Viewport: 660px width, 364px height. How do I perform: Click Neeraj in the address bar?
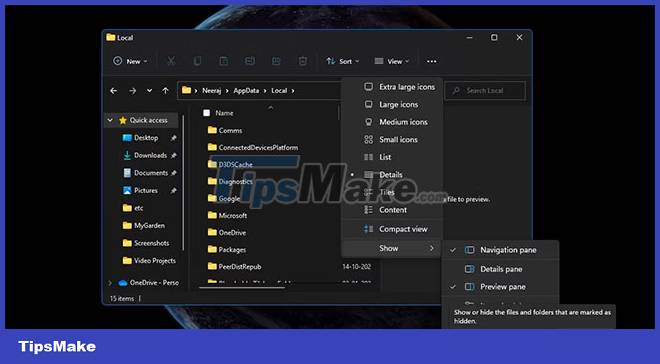click(x=211, y=91)
